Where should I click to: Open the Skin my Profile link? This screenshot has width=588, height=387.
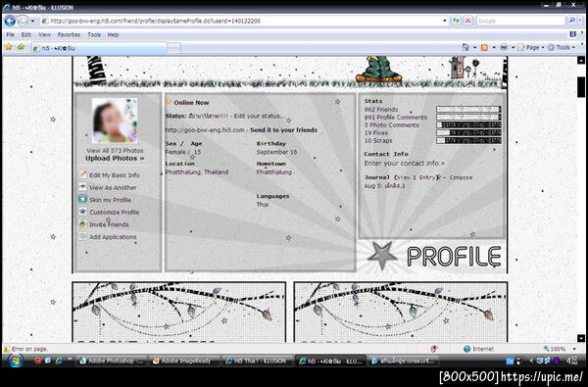tap(110, 200)
